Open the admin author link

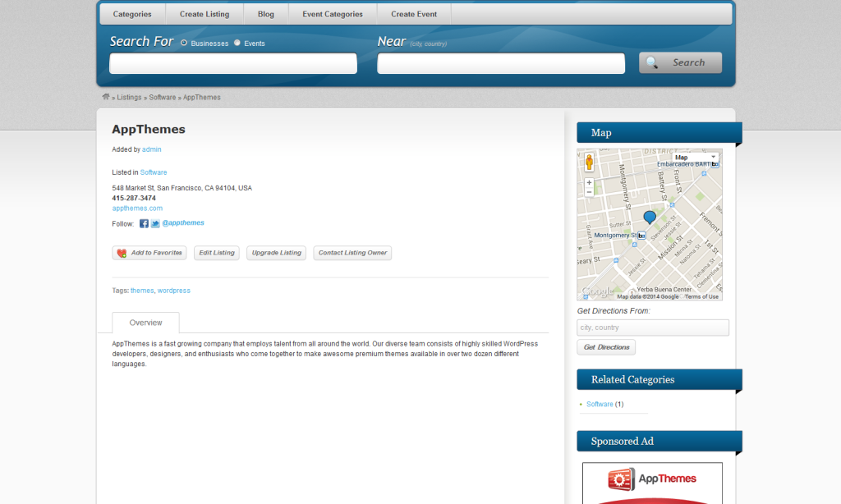pyautogui.click(x=152, y=149)
